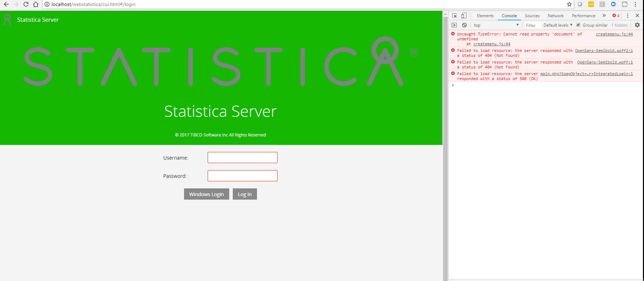Click the Statistica Server header title
Viewport: 644px width, 281px height.
[38, 20]
